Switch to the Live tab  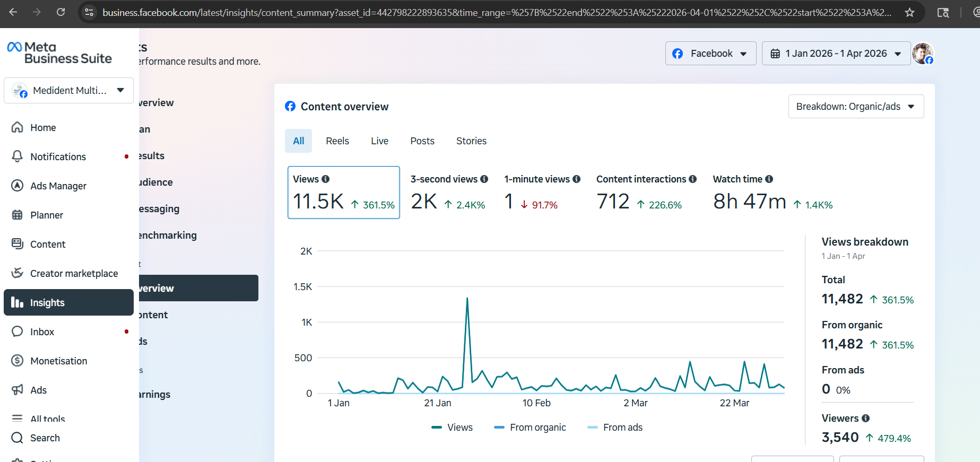(380, 141)
